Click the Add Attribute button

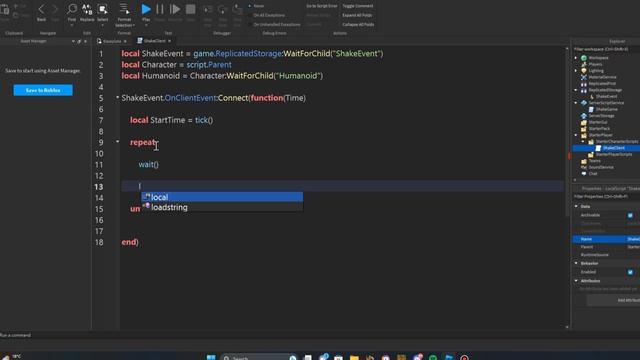point(613,300)
